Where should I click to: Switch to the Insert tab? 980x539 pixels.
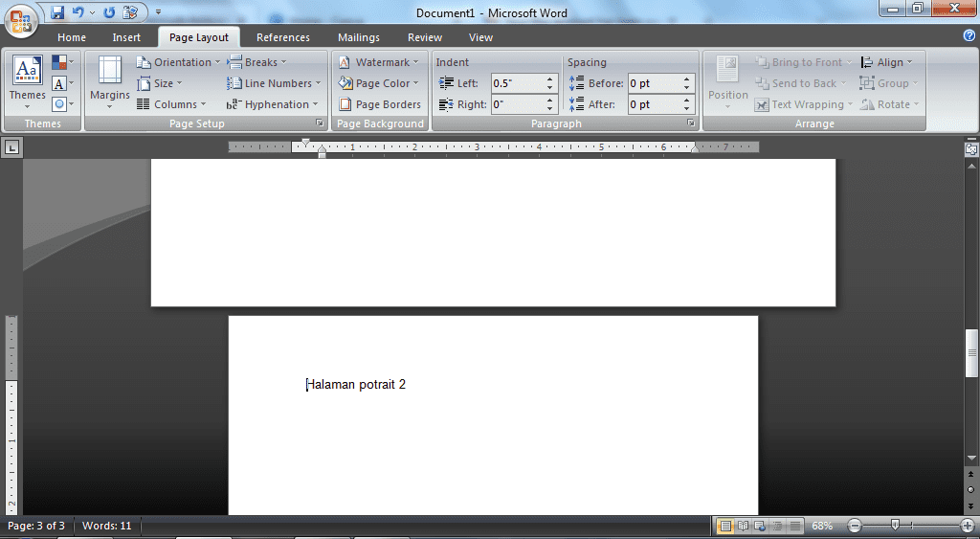click(126, 37)
